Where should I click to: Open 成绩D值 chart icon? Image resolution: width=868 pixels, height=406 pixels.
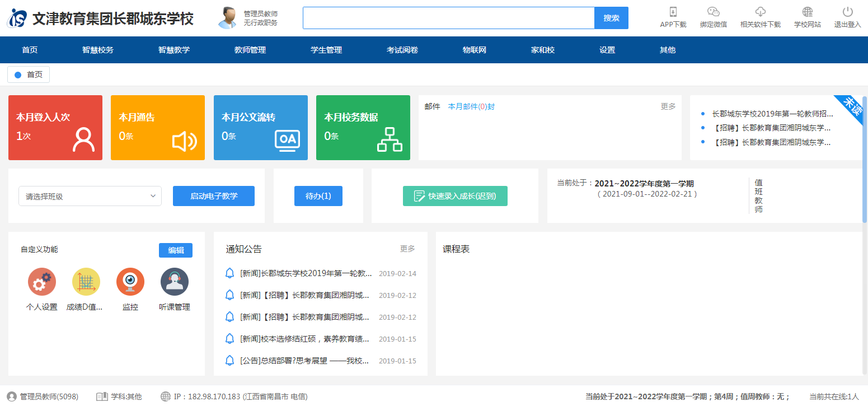pos(86,282)
